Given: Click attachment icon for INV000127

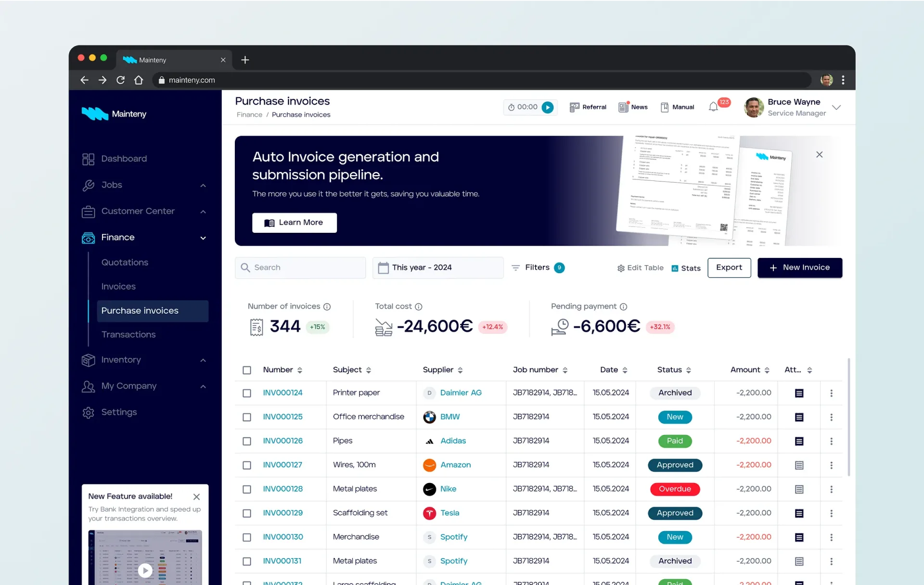Looking at the screenshot, I should 799,465.
